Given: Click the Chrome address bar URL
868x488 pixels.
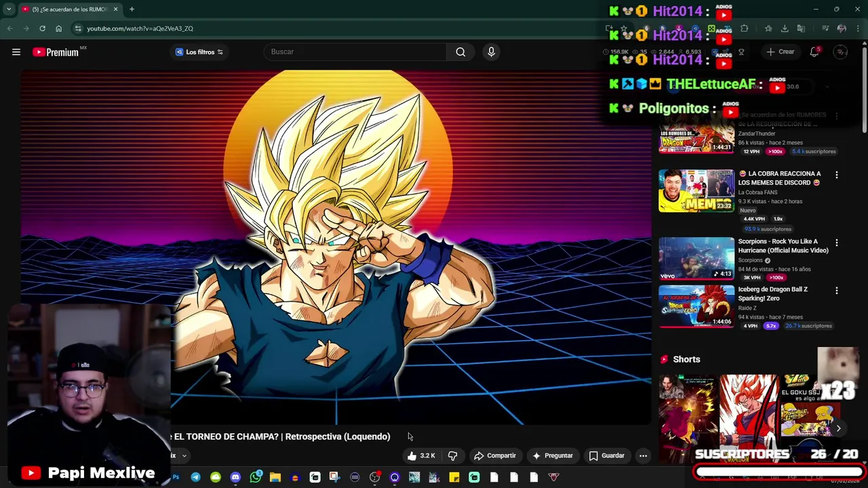Looking at the screenshot, I should [140, 28].
